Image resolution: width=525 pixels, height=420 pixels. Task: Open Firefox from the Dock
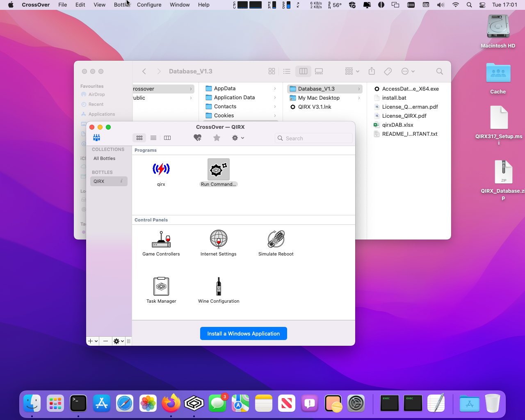click(x=171, y=403)
